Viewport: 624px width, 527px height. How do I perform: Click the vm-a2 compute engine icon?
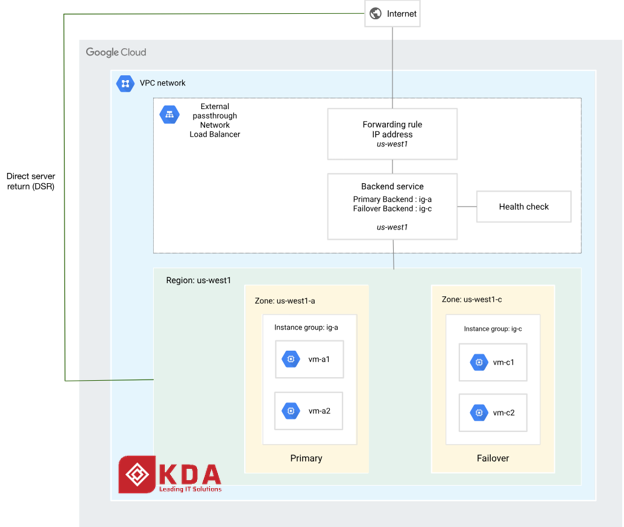pos(291,411)
